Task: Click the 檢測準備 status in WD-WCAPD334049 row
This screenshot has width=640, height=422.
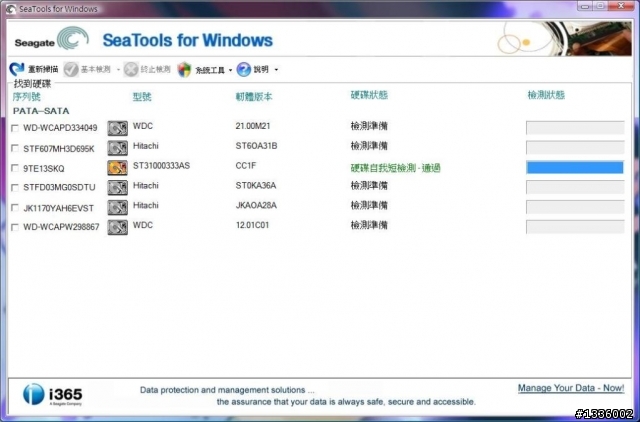Action: [369, 126]
